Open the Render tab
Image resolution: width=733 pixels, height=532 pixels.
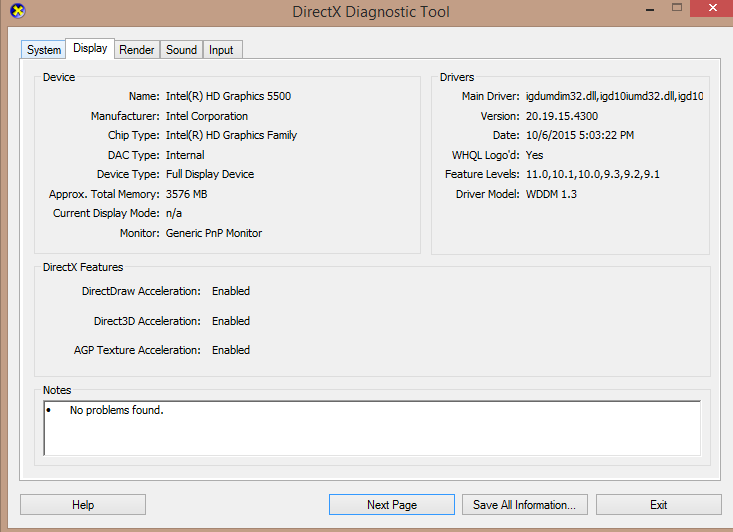coord(136,50)
